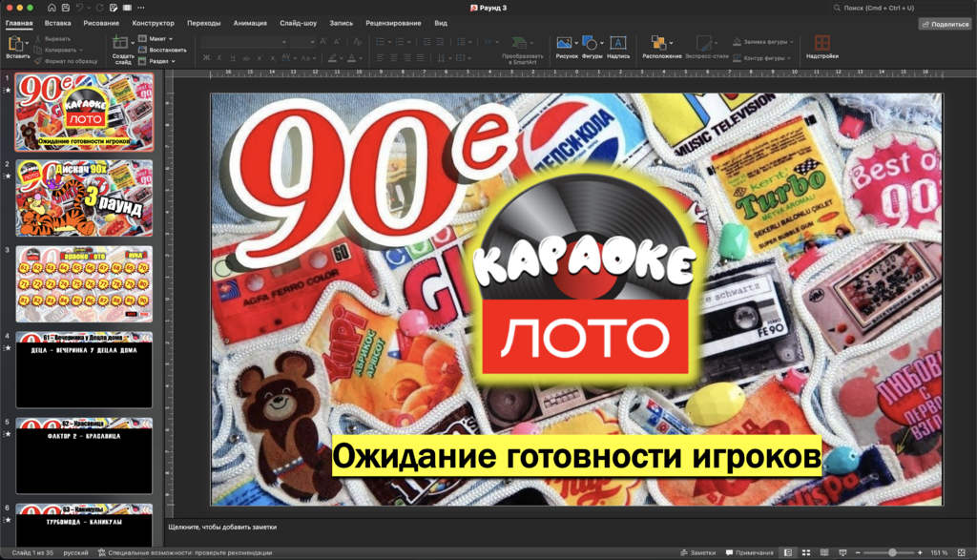Image resolution: width=977 pixels, height=560 pixels.
Task: Switch to the Переходы tab
Action: tap(204, 23)
